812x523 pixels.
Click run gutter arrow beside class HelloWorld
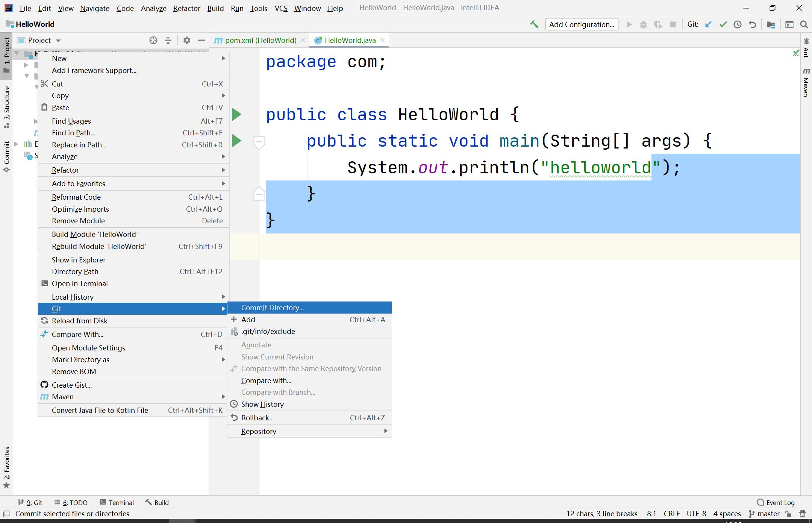click(236, 114)
